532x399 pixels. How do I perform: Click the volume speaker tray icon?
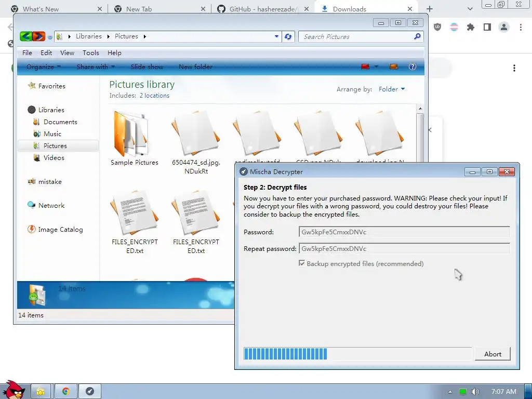coord(475,392)
